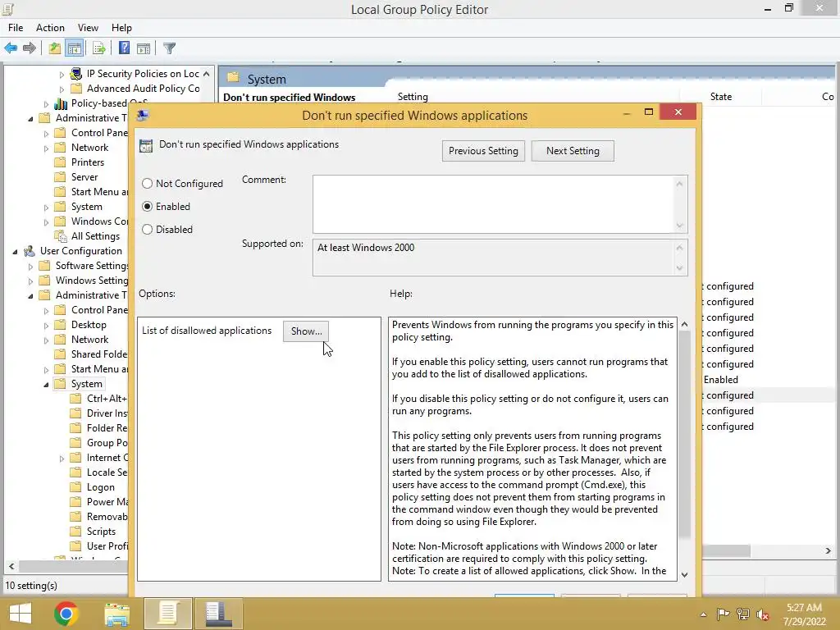
Task: Click the State column header
Action: [720, 97]
